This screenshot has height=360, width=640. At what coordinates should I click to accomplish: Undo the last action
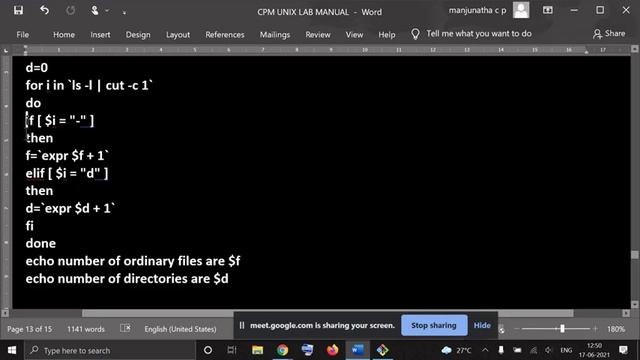coord(44,11)
